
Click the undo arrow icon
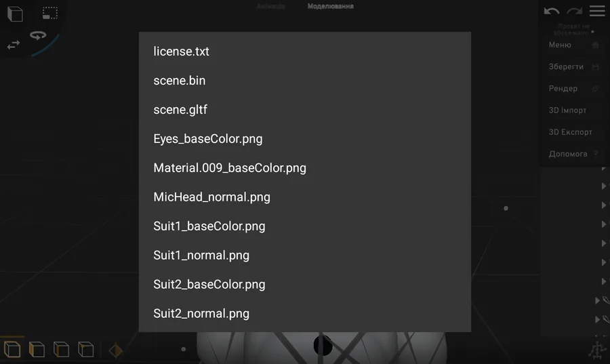coord(551,11)
